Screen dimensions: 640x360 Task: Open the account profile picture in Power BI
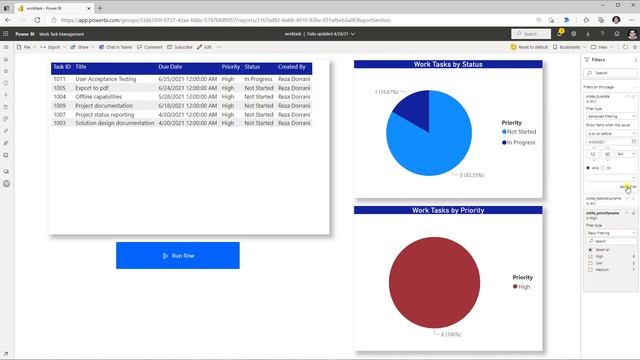(632, 34)
